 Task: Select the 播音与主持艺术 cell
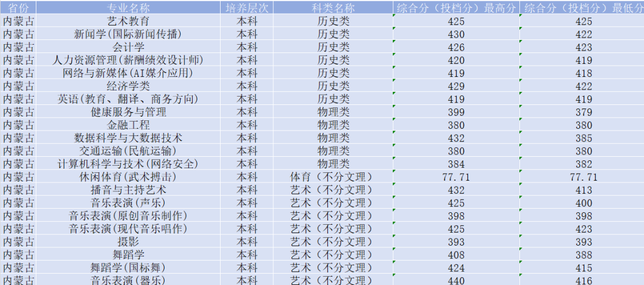tap(128, 190)
